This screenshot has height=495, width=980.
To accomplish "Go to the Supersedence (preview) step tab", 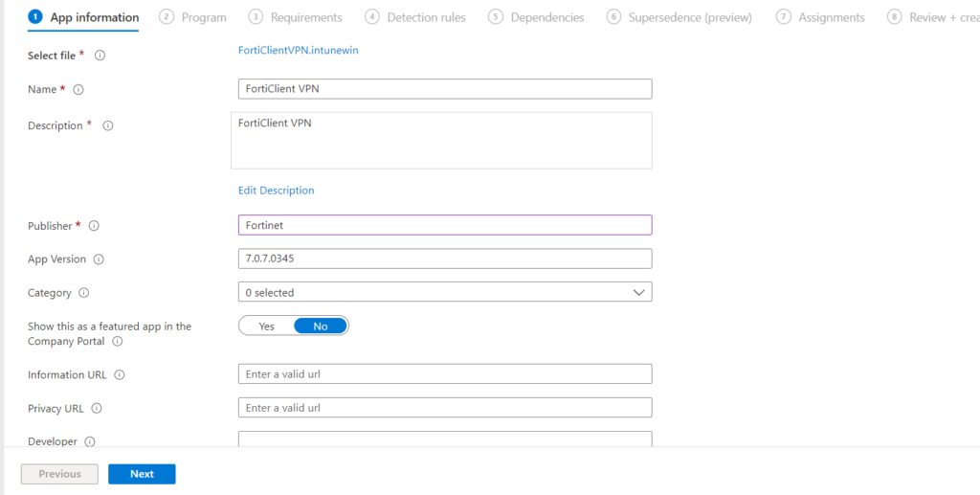I will coord(679,17).
